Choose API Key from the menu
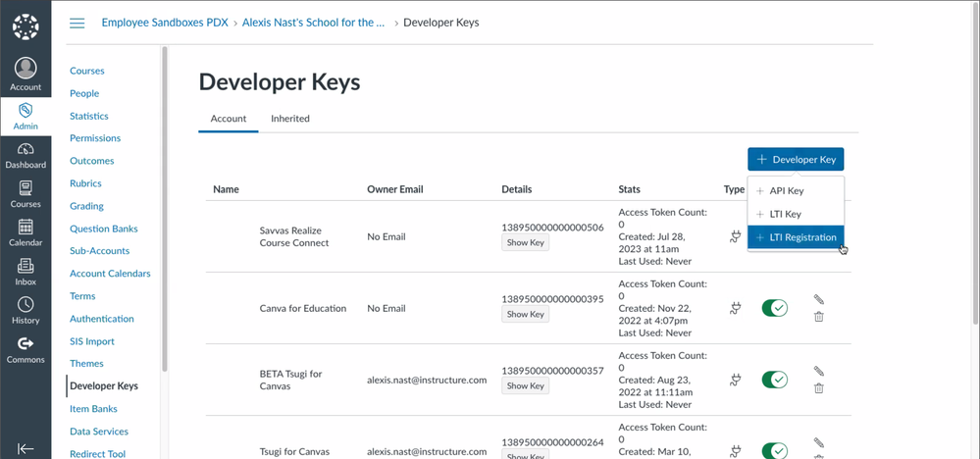The height and width of the screenshot is (459, 980). click(796, 191)
